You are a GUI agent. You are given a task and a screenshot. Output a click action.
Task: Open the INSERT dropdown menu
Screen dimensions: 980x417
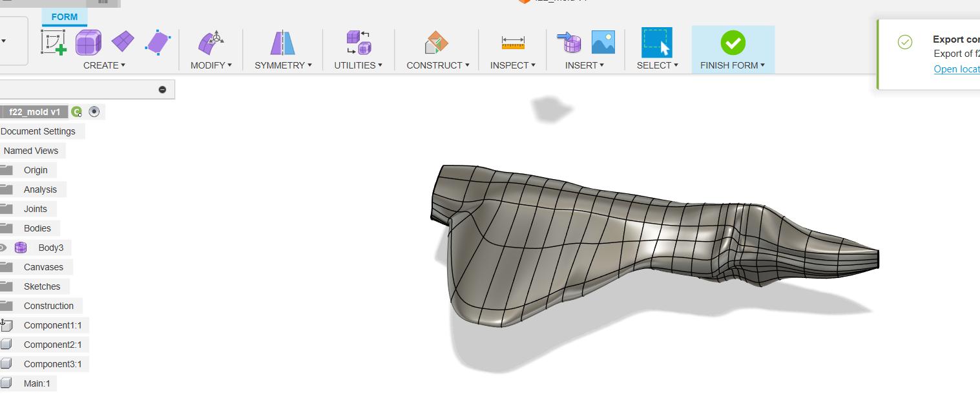tap(585, 65)
